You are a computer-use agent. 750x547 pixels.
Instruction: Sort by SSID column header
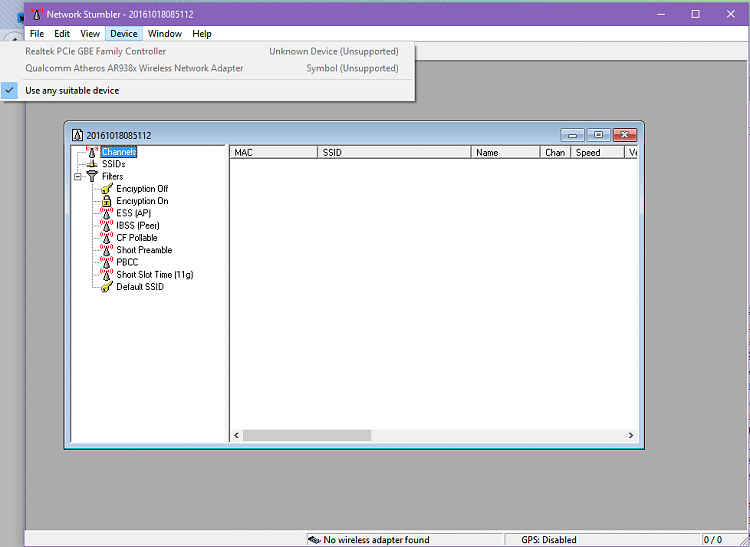[394, 153]
